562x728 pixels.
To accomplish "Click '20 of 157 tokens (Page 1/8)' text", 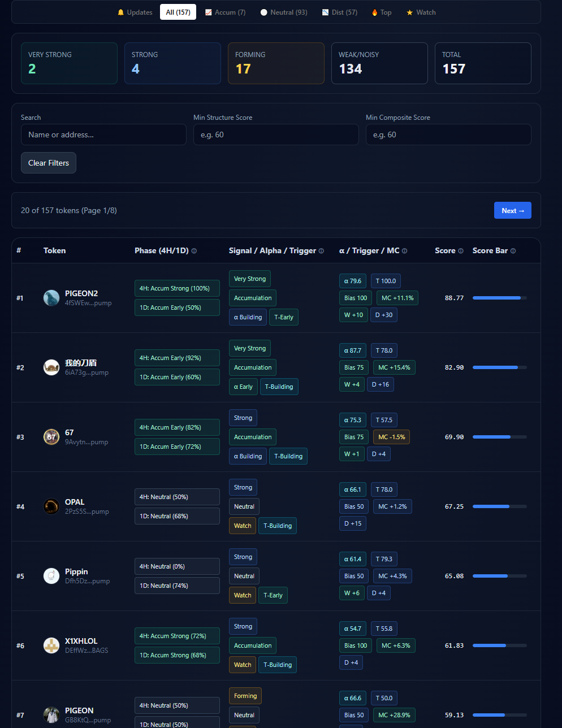I will (69, 210).
